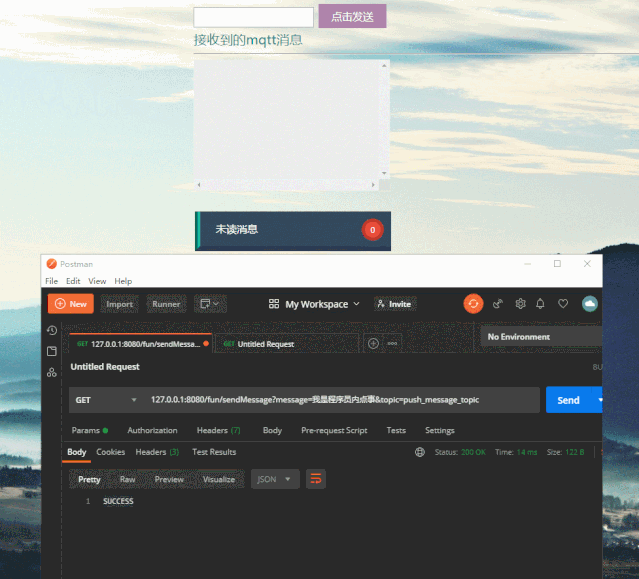Open the Collections sidebar icon
The height and width of the screenshot is (579, 639).
point(52,351)
